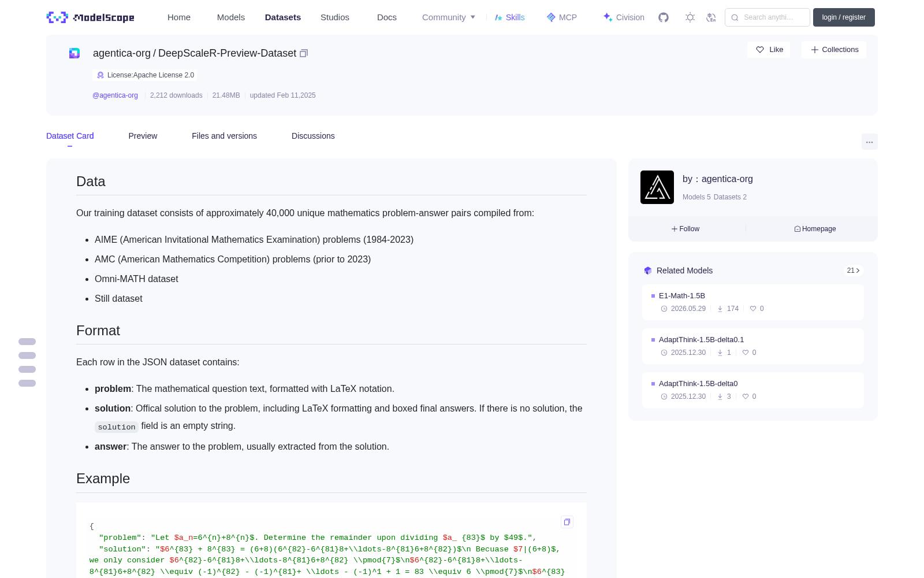This screenshot has height=578, width=924.
Task: Click the Follow plus icon
Action: tap(675, 229)
